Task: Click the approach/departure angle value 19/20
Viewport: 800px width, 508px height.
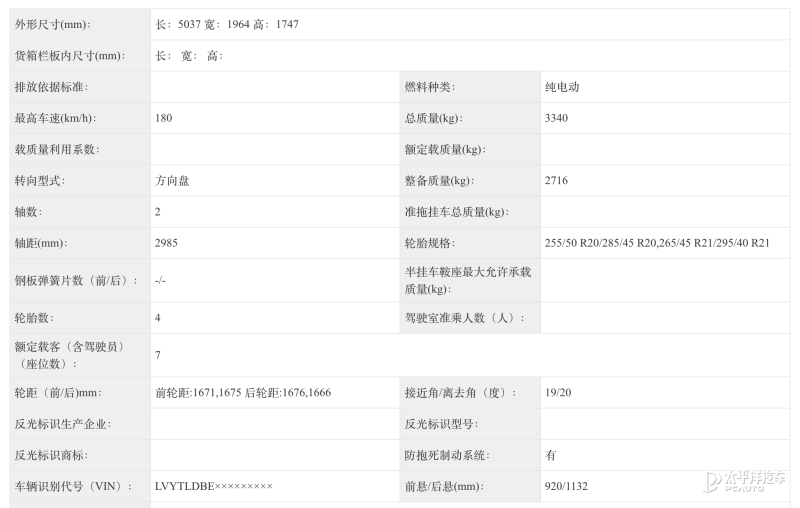Action: pyautogui.click(x=558, y=393)
